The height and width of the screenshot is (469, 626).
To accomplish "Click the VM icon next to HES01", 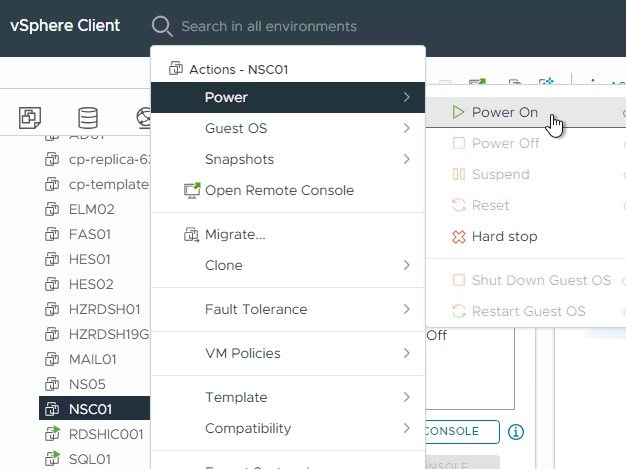I will pyautogui.click(x=52, y=259).
